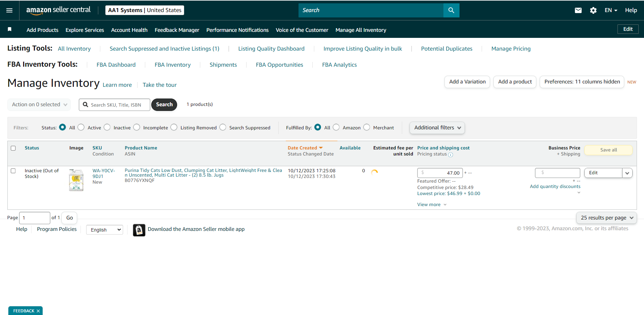This screenshot has width=644, height=315.
Task: Open Shipments link
Action: click(x=223, y=65)
